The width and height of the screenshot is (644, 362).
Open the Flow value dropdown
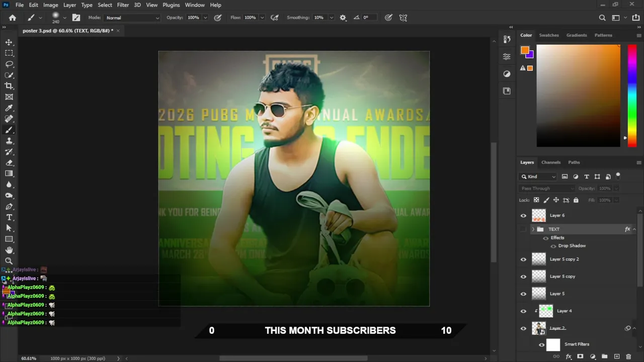click(262, 18)
